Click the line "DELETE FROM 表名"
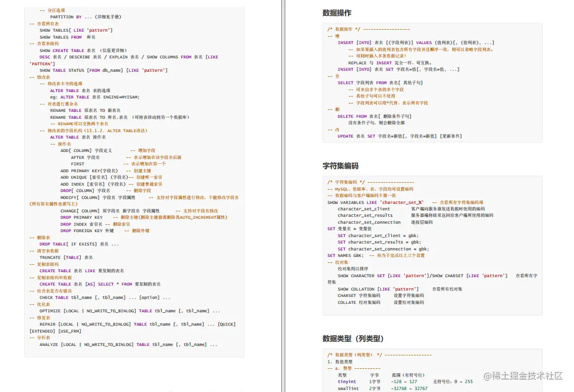 [374, 116]
